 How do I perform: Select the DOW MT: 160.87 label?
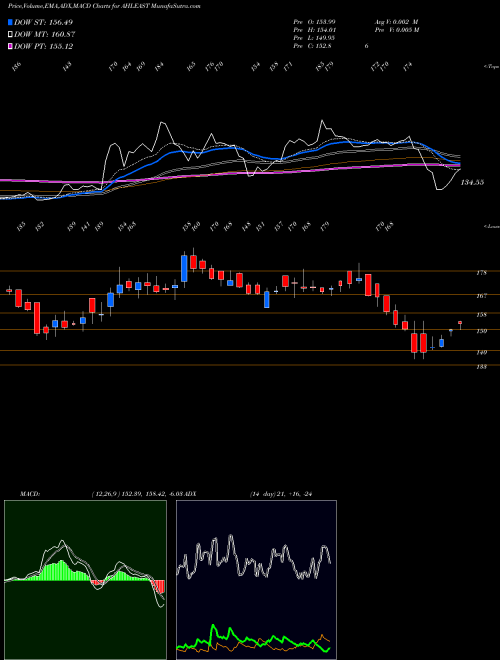[45, 35]
